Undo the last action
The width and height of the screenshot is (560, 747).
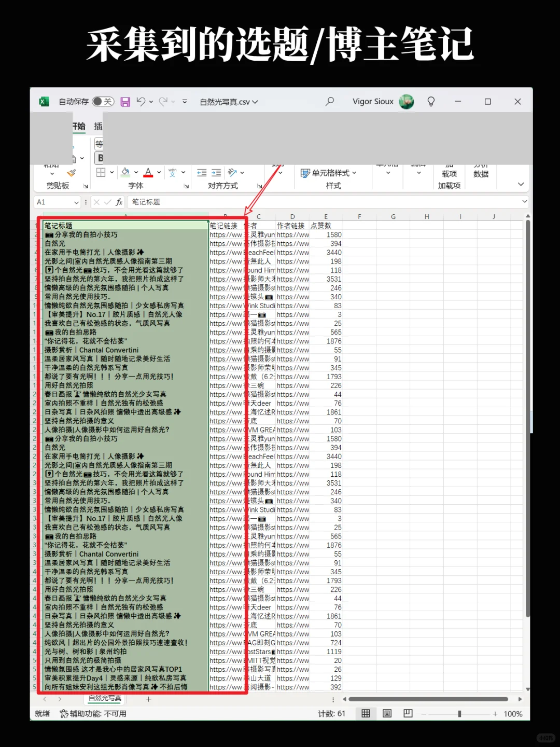click(x=141, y=102)
